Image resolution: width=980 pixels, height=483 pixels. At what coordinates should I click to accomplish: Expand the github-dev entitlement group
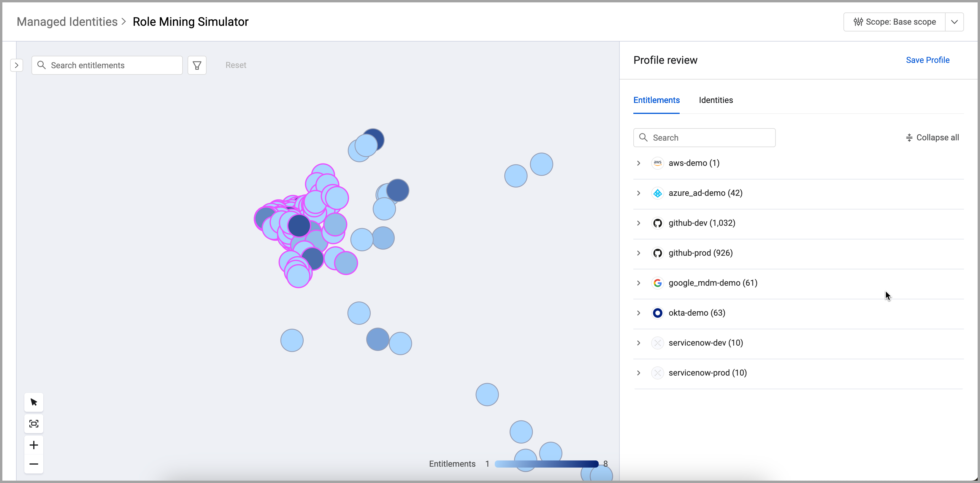[639, 223]
